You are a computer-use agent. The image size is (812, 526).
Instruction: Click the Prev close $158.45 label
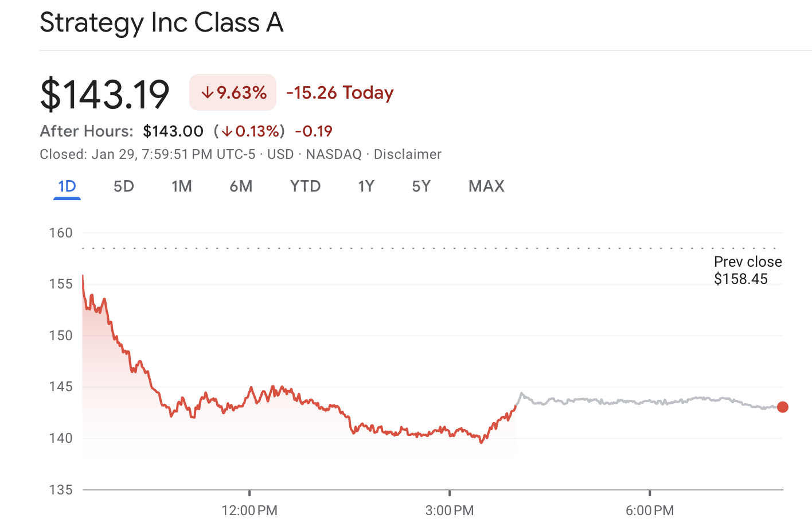pyautogui.click(x=747, y=270)
